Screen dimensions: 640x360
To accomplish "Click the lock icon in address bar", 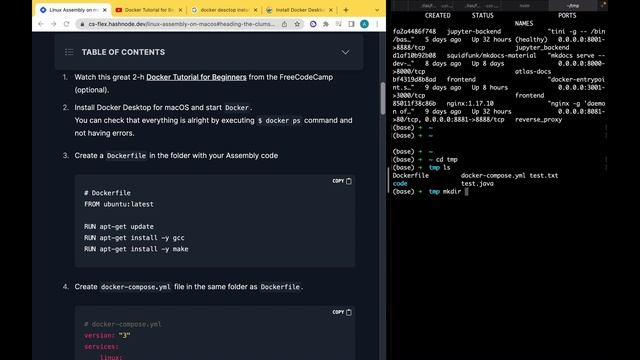I will (82, 24).
